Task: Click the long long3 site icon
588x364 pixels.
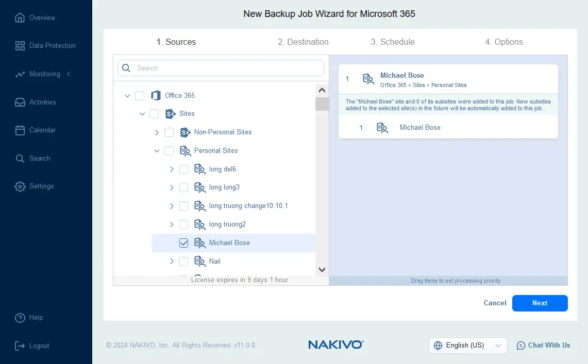Action: [200, 187]
